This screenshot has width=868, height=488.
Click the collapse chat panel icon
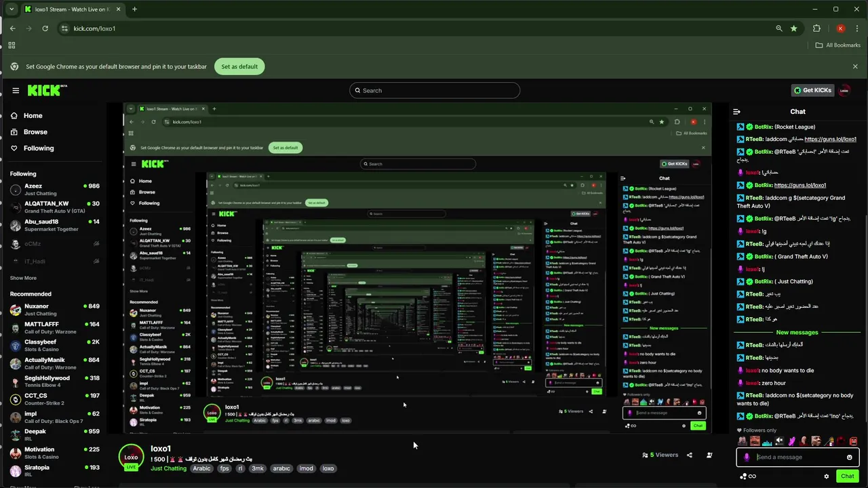click(x=737, y=112)
